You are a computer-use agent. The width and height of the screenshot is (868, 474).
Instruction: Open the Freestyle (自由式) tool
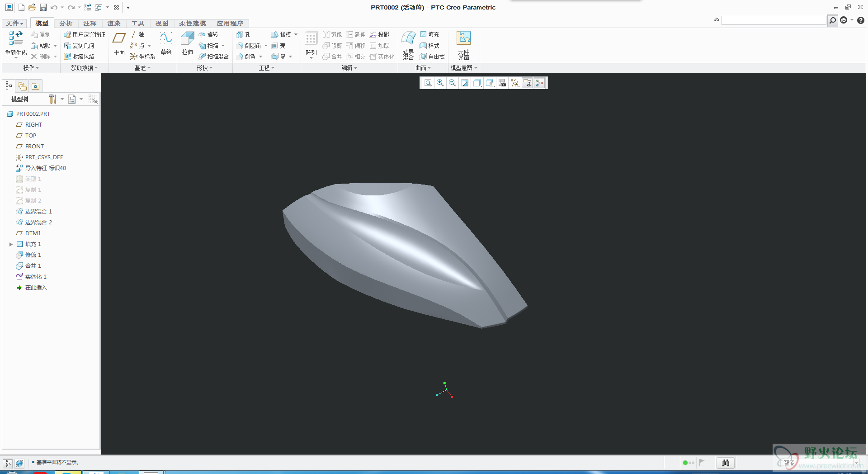tap(432, 57)
